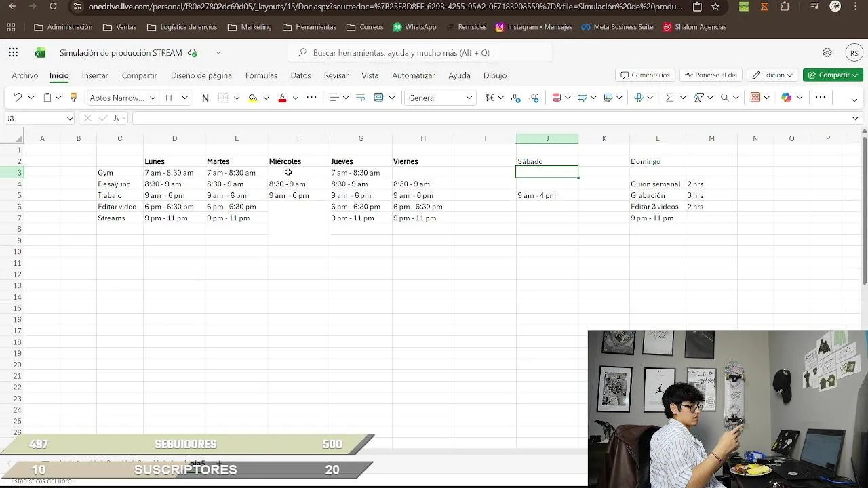The width and height of the screenshot is (868, 488).
Task: Open more ribbon commands ellipsis at right
Action: [x=821, y=98]
